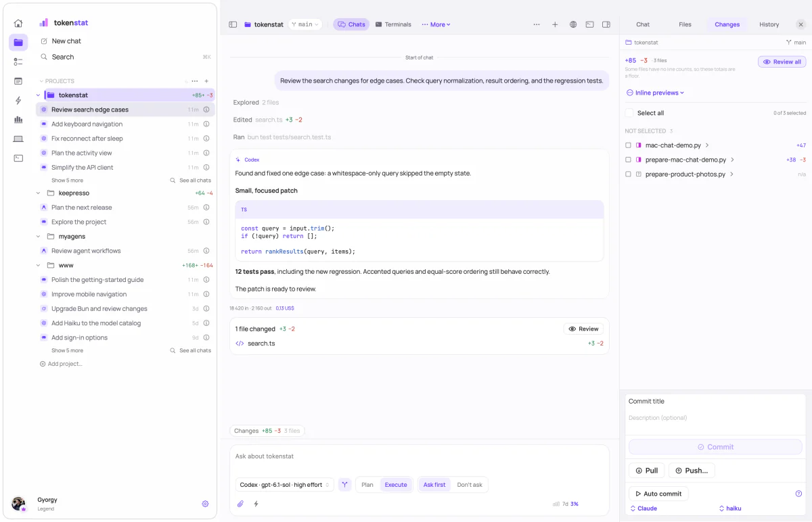
Task: Open the haiku model dropdown
Action: (x=730, y=508)
